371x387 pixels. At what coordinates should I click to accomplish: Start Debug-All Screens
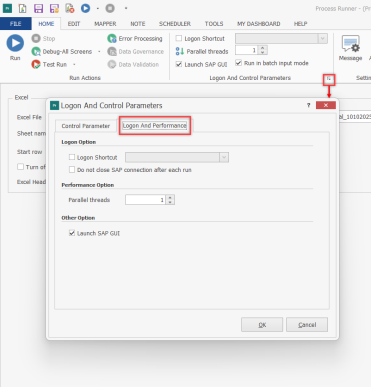pyautogui.click(x=62, y=52)
